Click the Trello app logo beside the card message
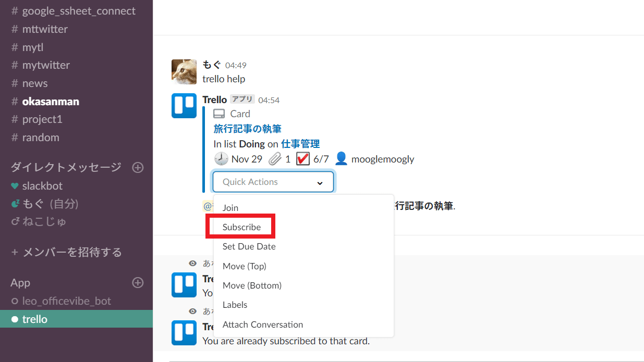 point(184,106)
